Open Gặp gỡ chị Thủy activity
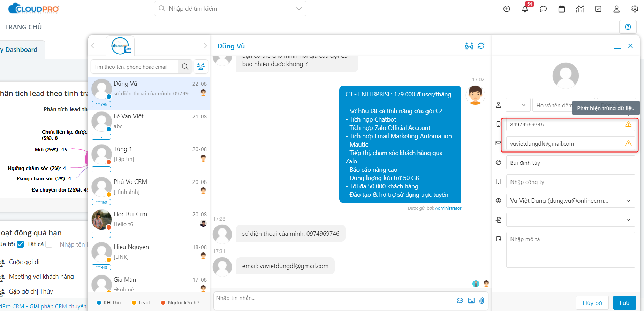Viewport: 644px width, 311px height. 31,291
